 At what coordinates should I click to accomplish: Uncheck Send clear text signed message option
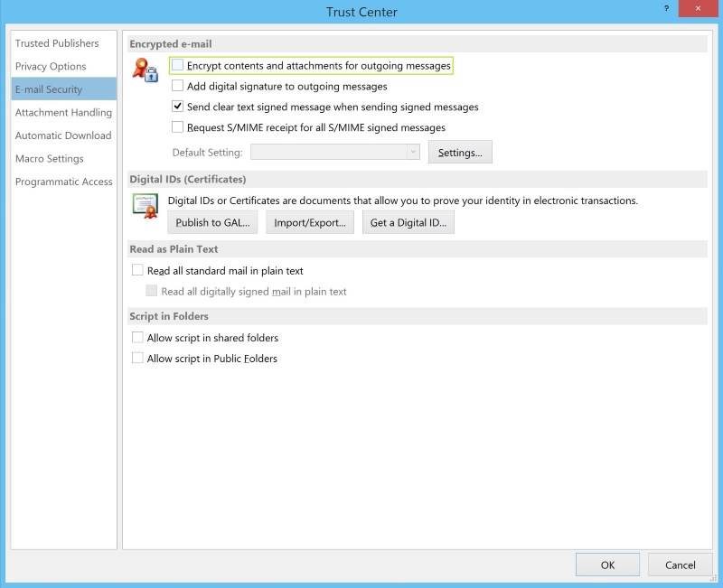(x=178, y=107)
